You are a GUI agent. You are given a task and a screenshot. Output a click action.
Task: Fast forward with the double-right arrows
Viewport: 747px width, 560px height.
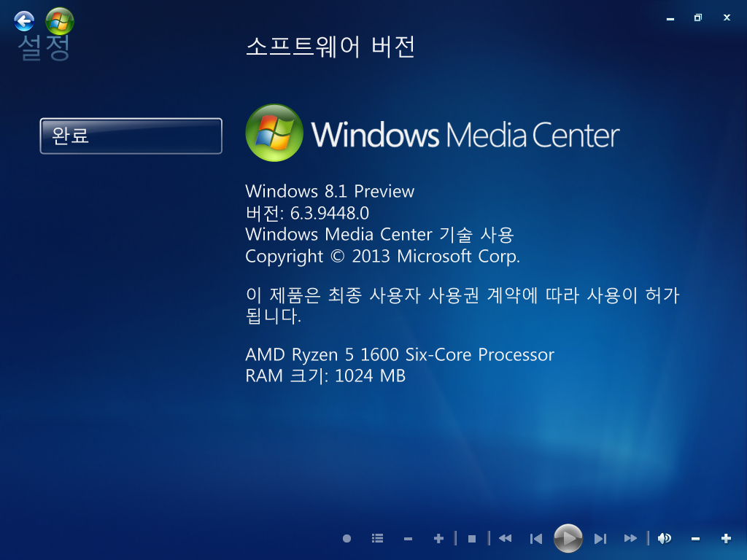pos(630,539)
